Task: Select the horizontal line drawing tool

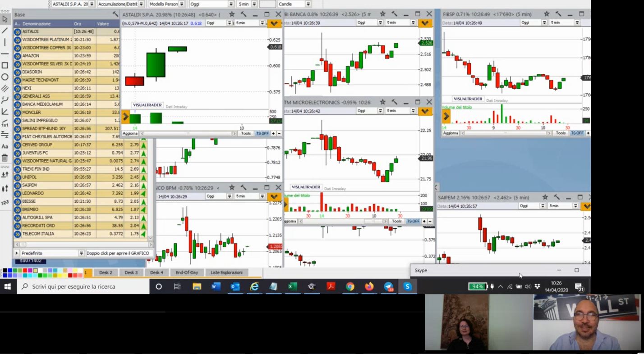Action: 5,54
